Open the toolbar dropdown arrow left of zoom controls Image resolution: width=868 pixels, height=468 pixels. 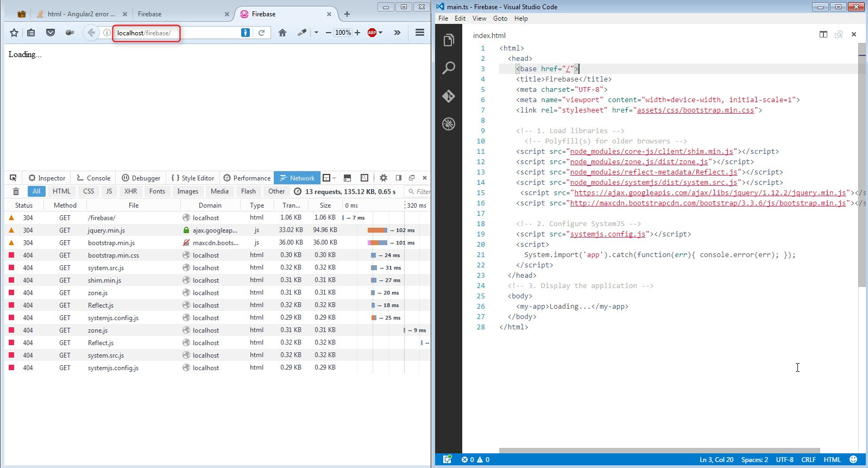tap(316, 33)
